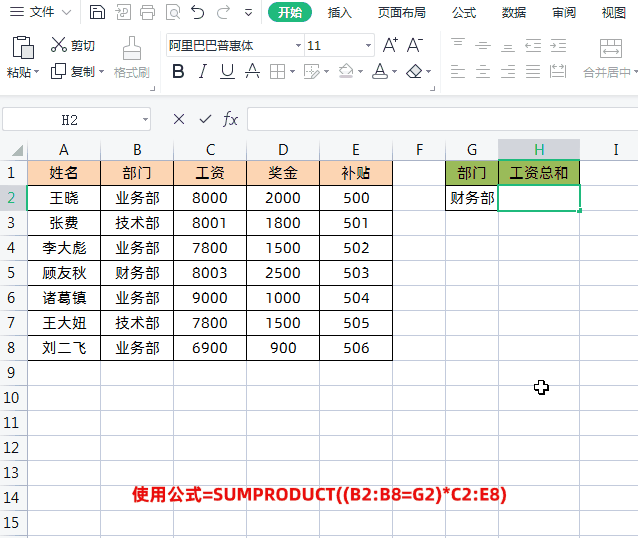Increase indent icon
Screen dimensions: 638x538
558,45
